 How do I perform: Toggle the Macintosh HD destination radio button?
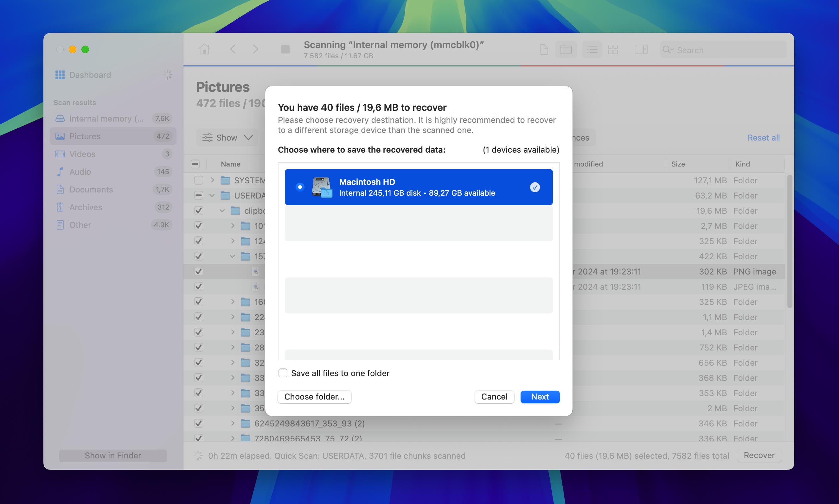point(300,187)
